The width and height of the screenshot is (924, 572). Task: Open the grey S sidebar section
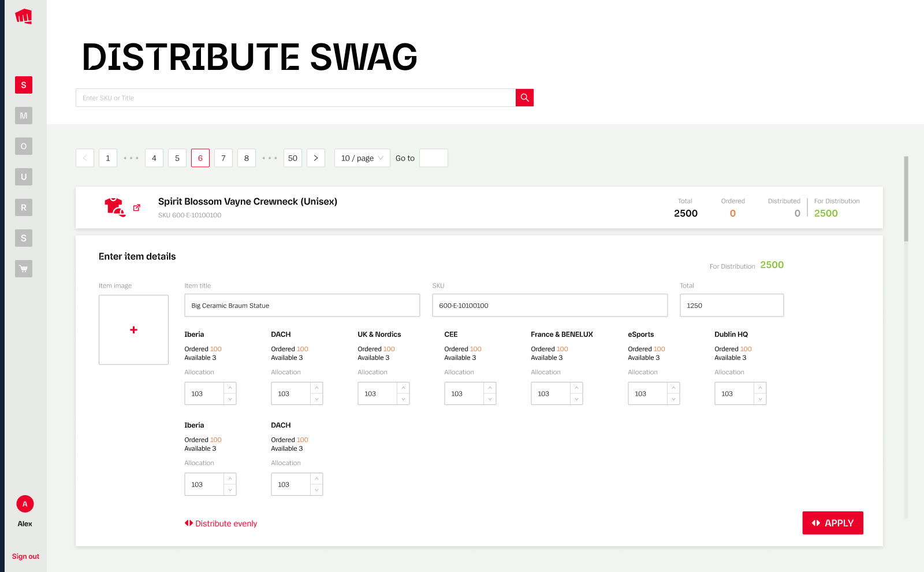tap(24, 238)
